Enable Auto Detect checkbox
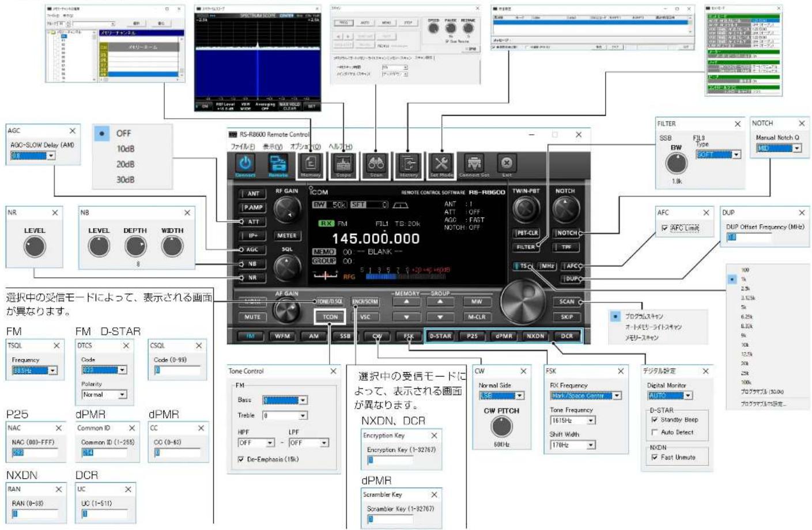Image resolution: width=812 pixels, height=530 pixels. tap(654, 432)
